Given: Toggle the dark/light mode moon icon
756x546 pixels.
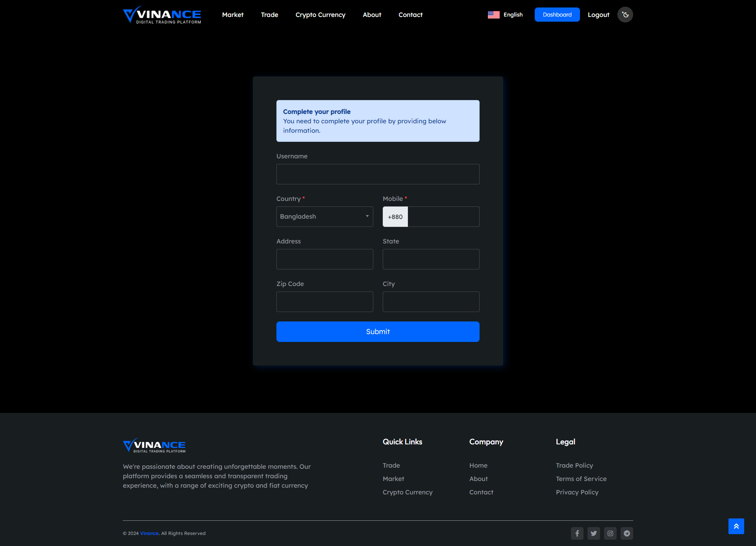Looking at the screenshot, I should click(x=625, y=15).
